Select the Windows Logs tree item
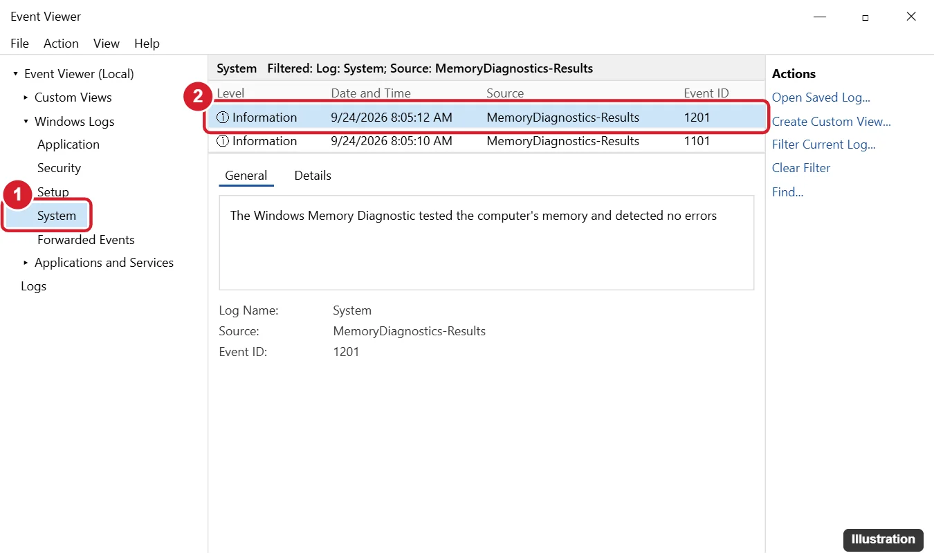Screen dimensions: 934x560 click(x=75, y=122)
